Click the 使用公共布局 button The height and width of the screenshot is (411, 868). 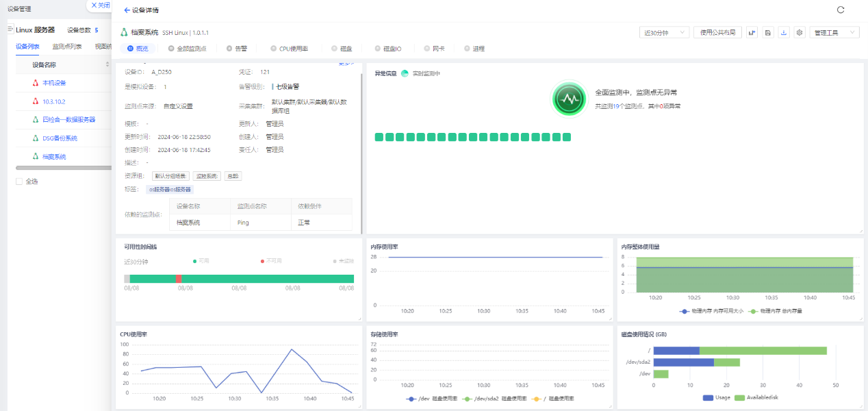[x=718, y=32]
